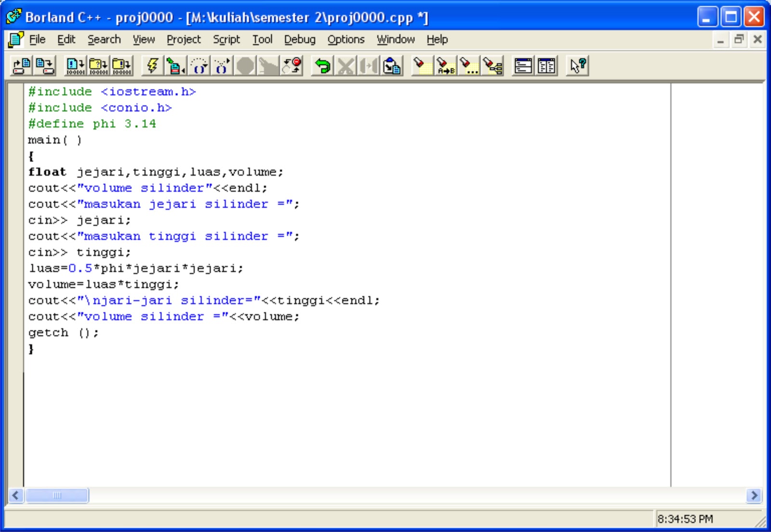Image resolution: width=771 pixels, height=532 pixels.
Task: Click the horizontal scrollbar left arrow
Action: tap(16, 495)
